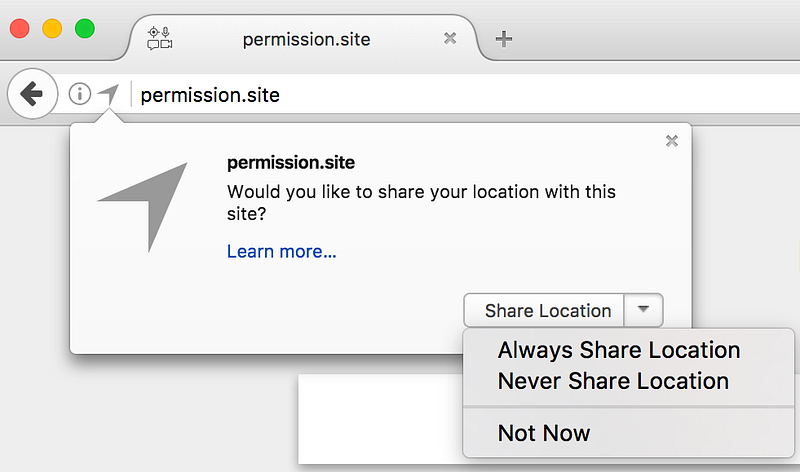Close the permission.site tab

click(449, 38)
